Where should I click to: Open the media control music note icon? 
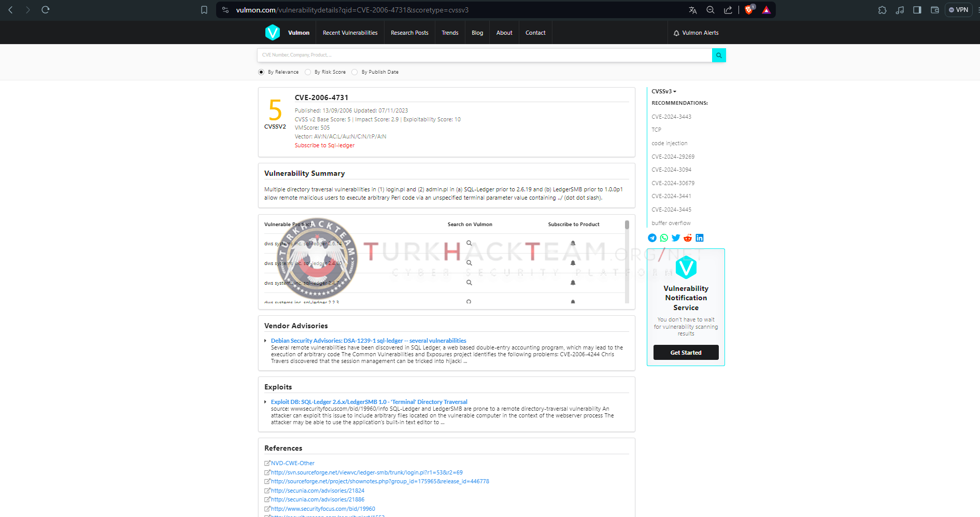tap(900, 10)
